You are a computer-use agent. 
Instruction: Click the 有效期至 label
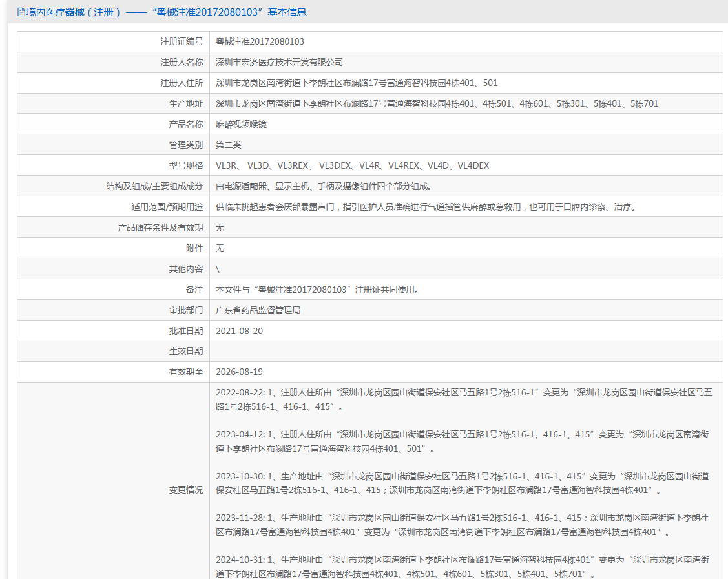(x=186, y=372)
